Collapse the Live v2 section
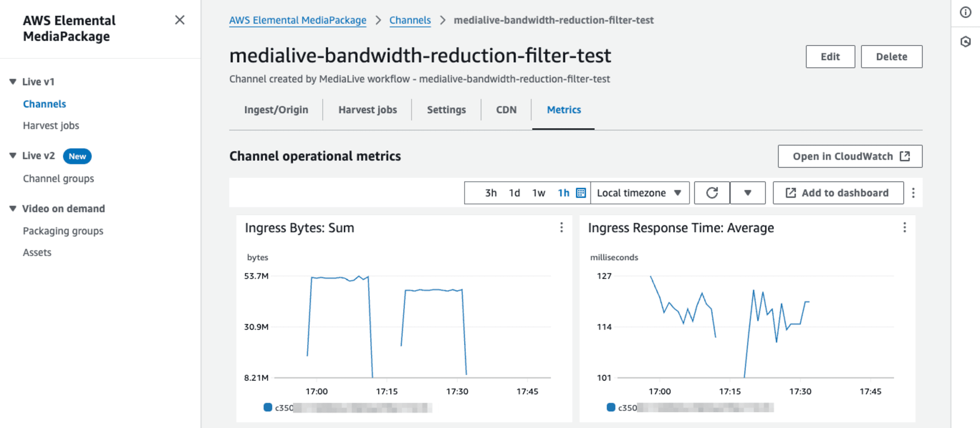 point(13,155)
